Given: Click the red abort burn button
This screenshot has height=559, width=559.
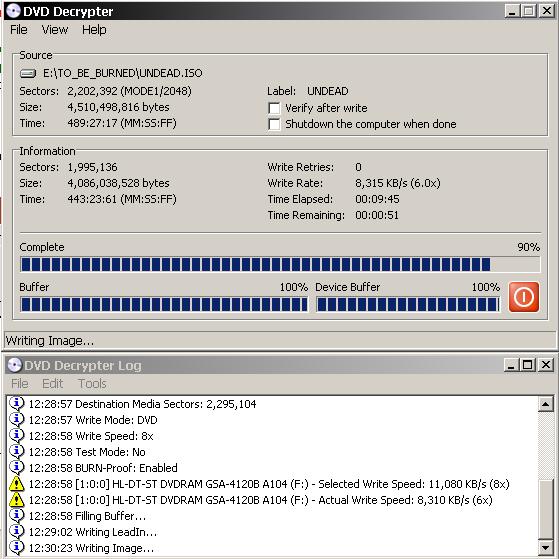Looking at the screenshot, I should coord(523,297).
